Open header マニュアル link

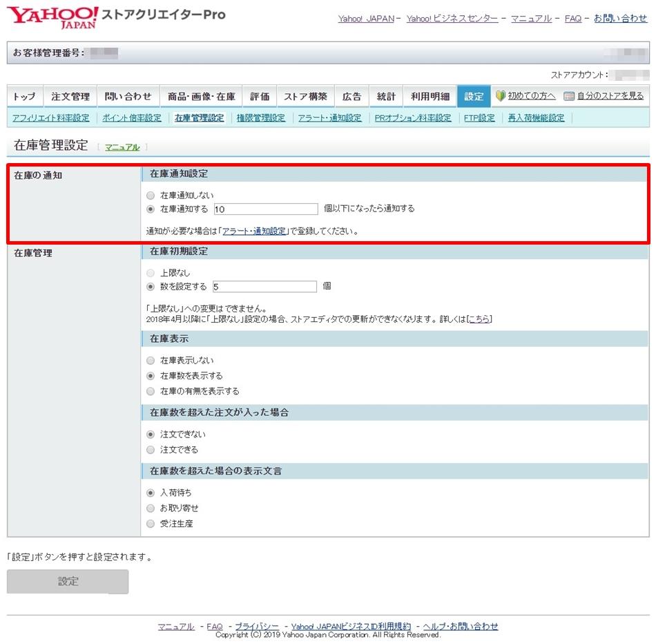[x=531, y=19]
